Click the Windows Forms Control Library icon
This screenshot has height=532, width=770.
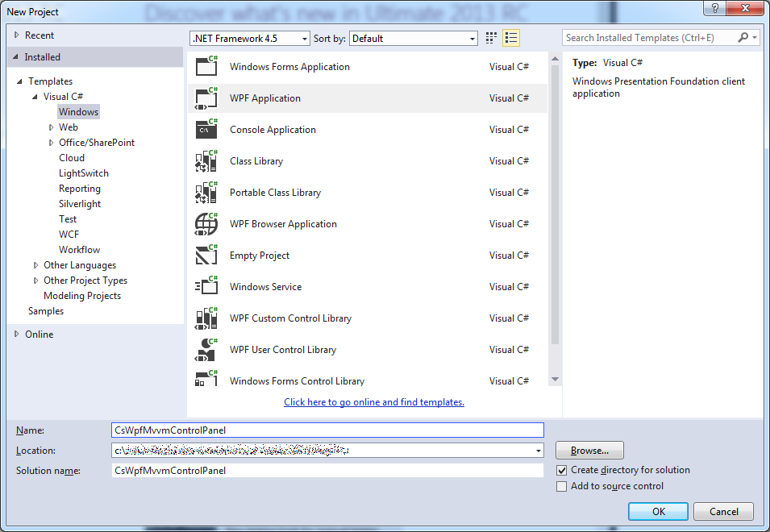pyautogui.click(x=206, y=378)
